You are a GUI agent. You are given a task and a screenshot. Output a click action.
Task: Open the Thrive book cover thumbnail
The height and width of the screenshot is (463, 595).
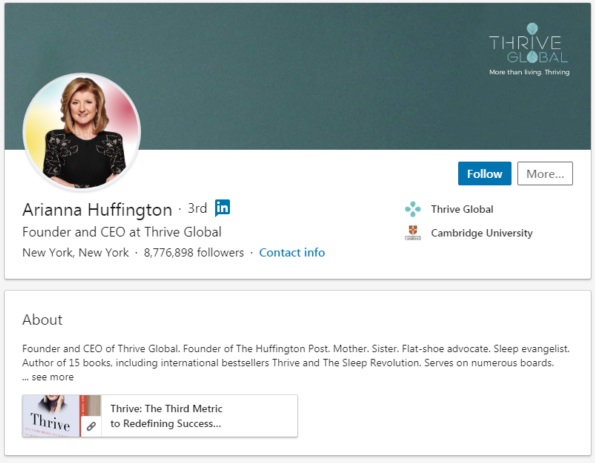[x=51, y=416]
